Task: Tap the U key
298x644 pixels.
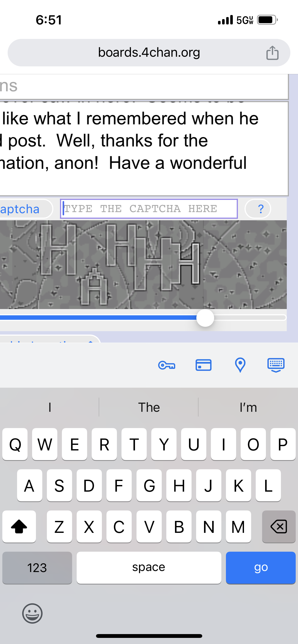Action: [x=194, y=444]
